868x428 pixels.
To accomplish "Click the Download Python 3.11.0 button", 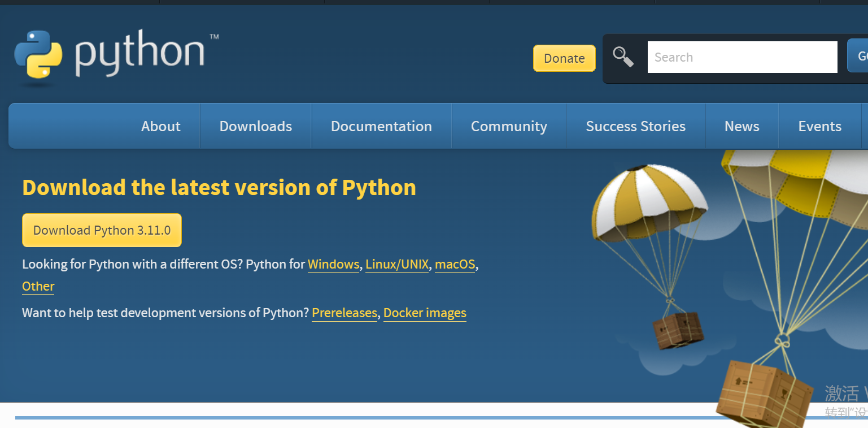I will [102, 230].
